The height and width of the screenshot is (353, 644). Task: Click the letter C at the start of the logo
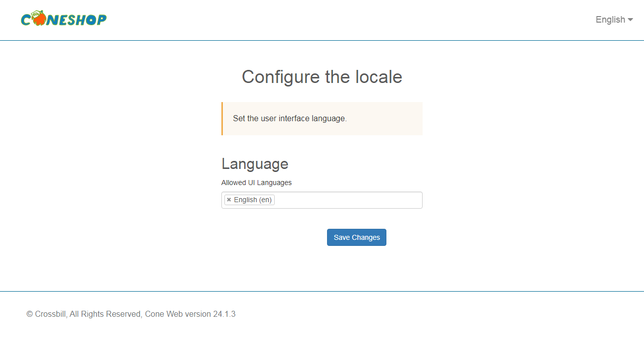click(26, 20)
